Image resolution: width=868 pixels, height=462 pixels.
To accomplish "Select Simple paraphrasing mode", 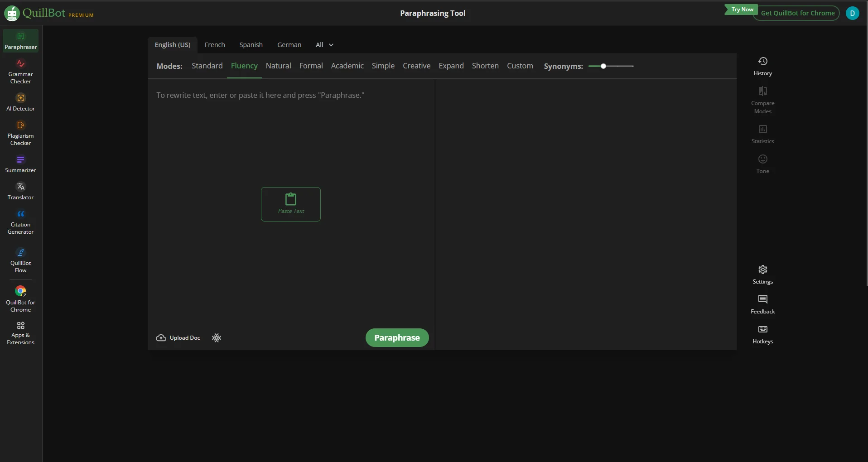I will pos(383,66).
